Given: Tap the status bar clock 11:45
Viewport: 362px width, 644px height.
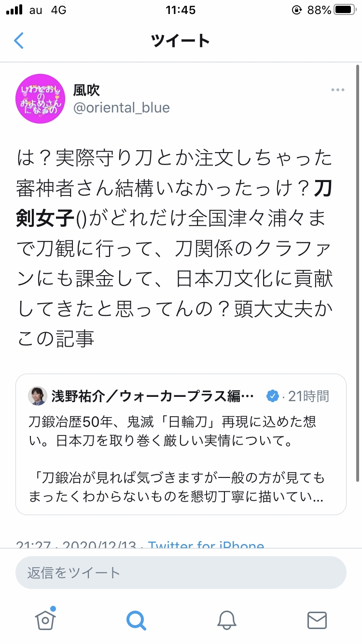Looking at the screenshot, I should [x=181, y=10].
